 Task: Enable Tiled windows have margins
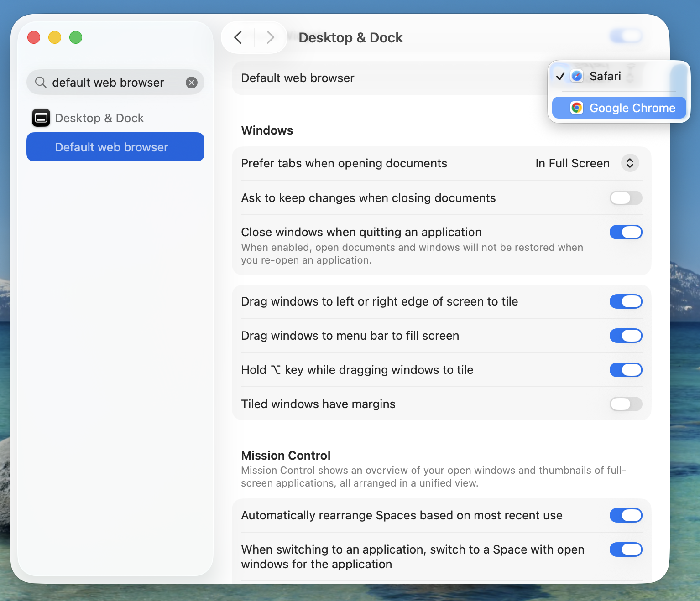click(x=626, y=404)
